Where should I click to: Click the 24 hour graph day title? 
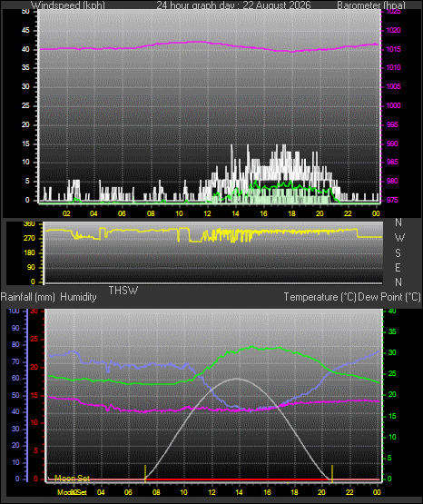click(x=233, y=5)
